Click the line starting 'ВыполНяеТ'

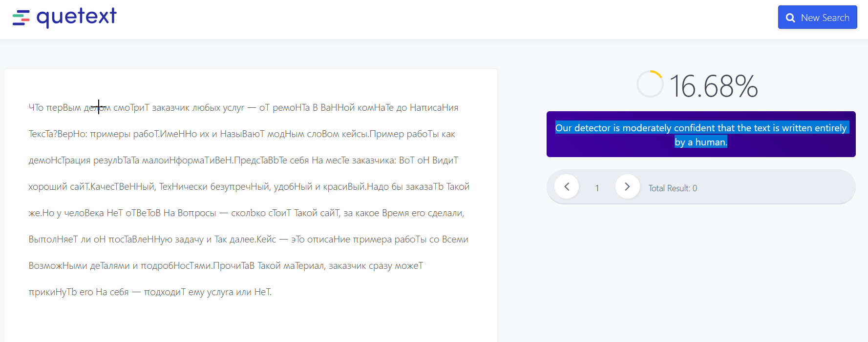click(248, 240)
